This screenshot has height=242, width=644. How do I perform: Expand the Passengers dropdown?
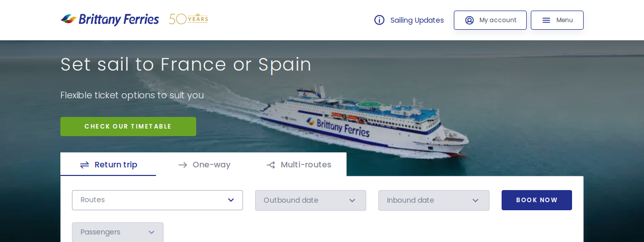[117, 232]
